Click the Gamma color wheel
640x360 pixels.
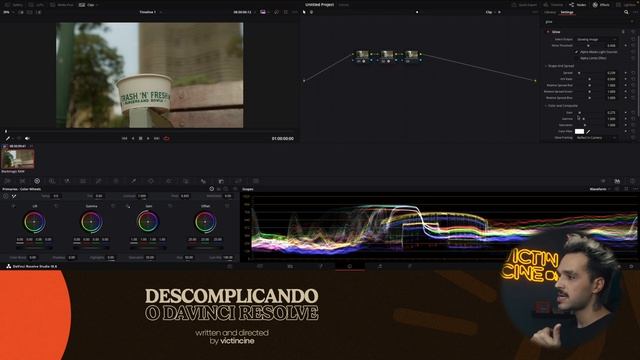91,222
